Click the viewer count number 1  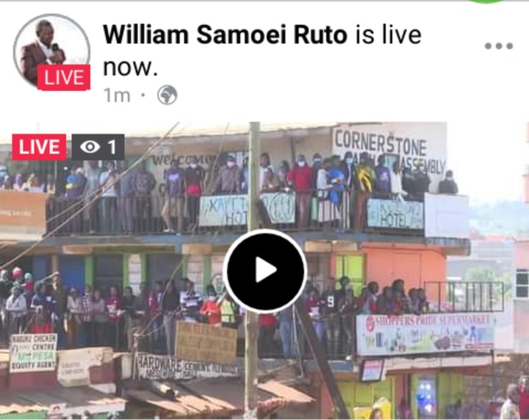tap(112, 147)
